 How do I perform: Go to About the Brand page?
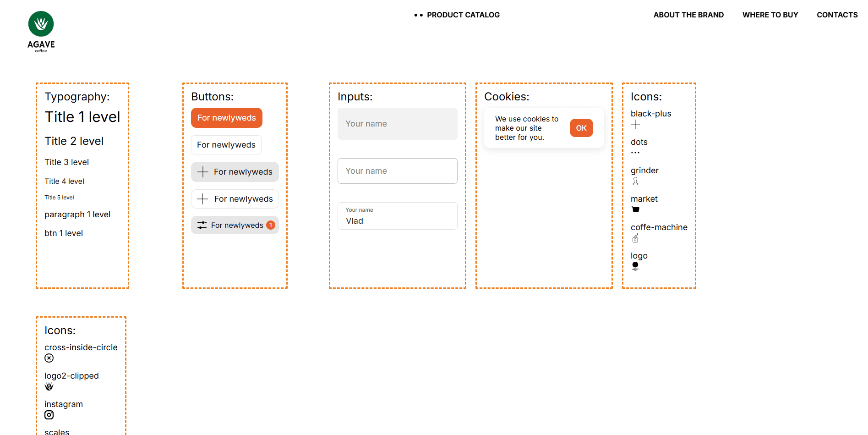[x=688, y=15]
